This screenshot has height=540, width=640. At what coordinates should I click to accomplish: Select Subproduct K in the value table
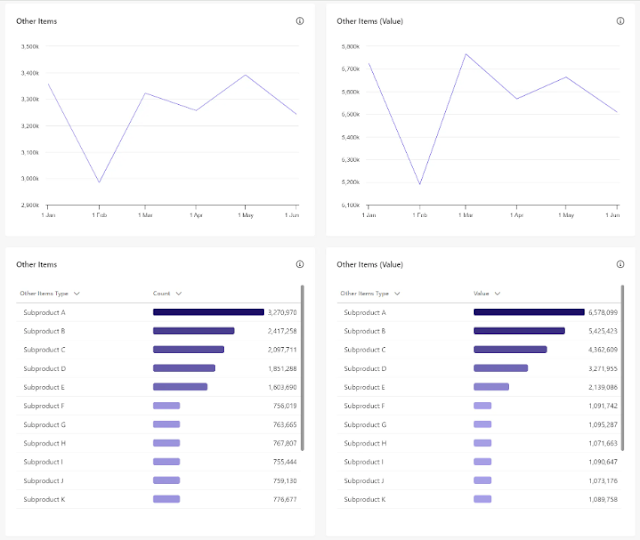click(364, 500)
